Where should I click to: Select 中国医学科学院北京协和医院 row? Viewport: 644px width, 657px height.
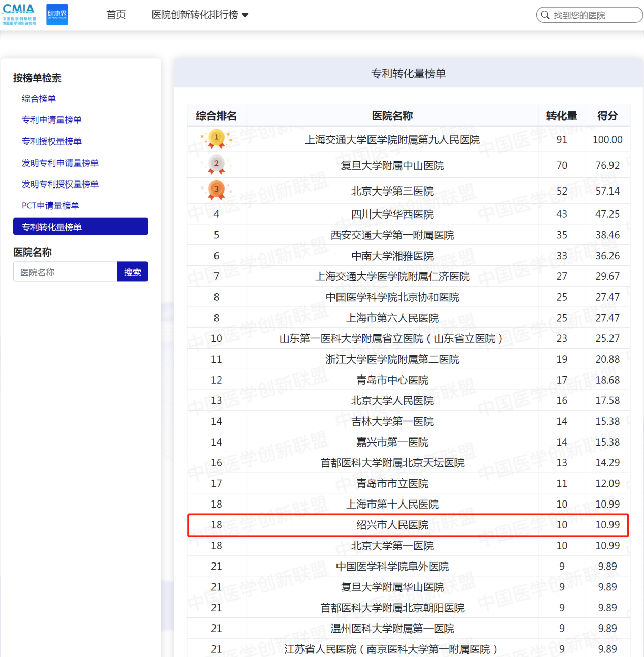coord(409,297)
